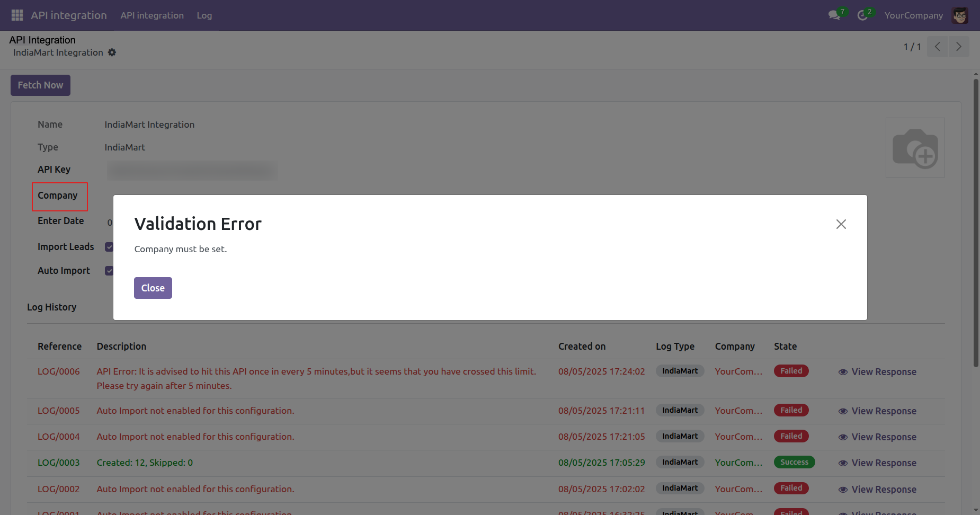This screenshot has width=980, height=515.
Task: Click the Fetch Now button
Action: (x=40, y=85)
